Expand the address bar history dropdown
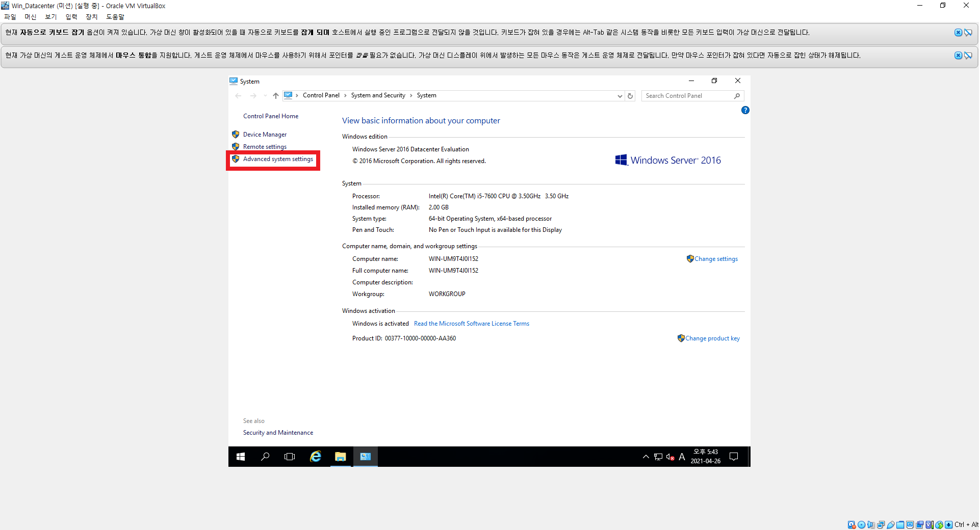 tap(620, 96)
